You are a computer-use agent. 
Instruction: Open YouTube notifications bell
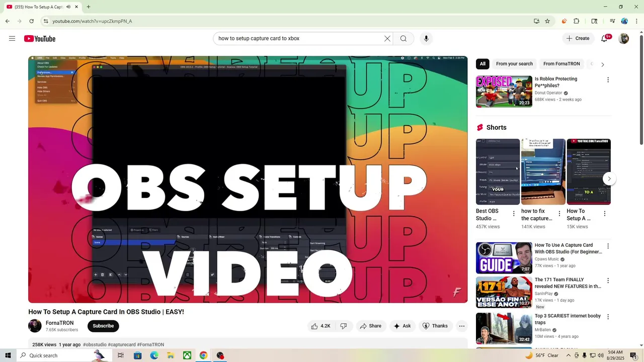tap(605, 39)
